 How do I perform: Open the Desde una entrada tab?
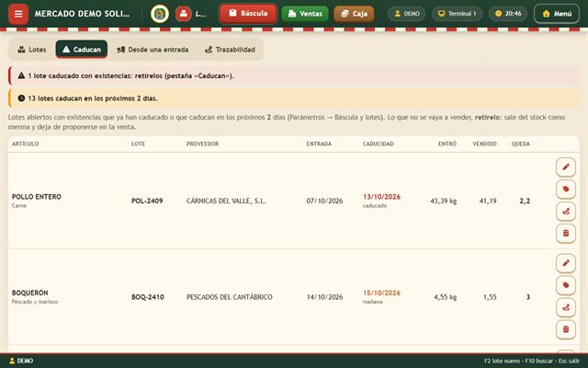click(x=153, y=50)
